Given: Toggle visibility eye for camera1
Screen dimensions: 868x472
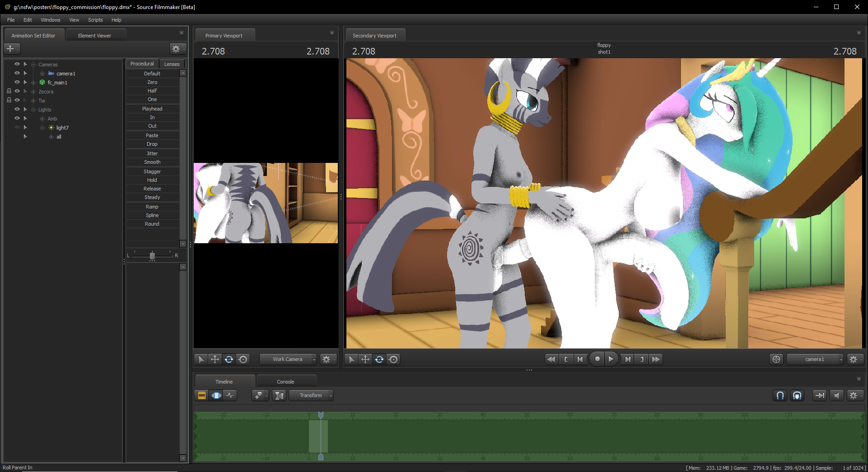Looking at the screenshot, I should pyautogui.click(x=17, y=73).
